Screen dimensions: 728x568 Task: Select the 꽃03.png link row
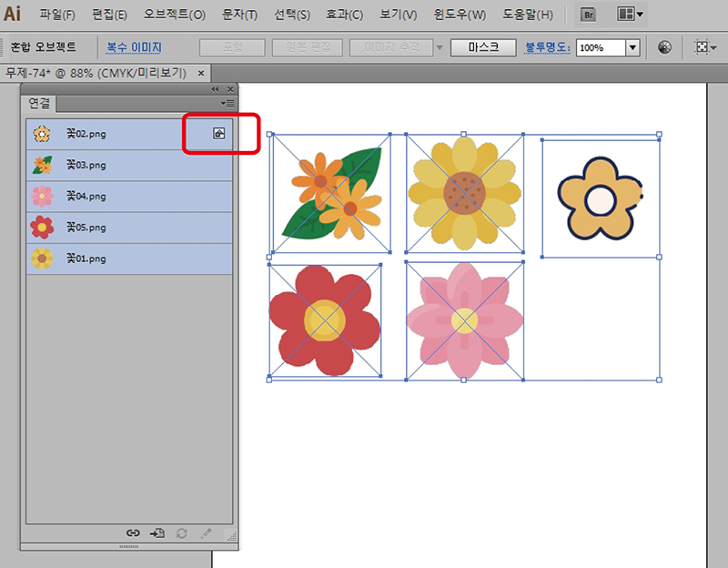(129, 166)
